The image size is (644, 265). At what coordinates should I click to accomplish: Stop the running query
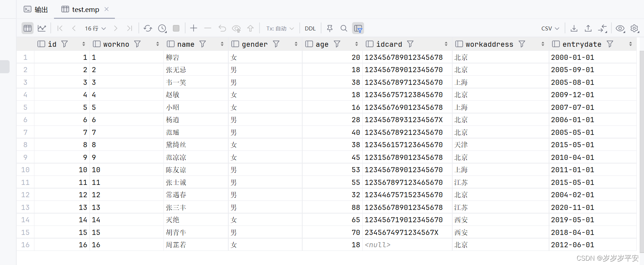point(176,28)
